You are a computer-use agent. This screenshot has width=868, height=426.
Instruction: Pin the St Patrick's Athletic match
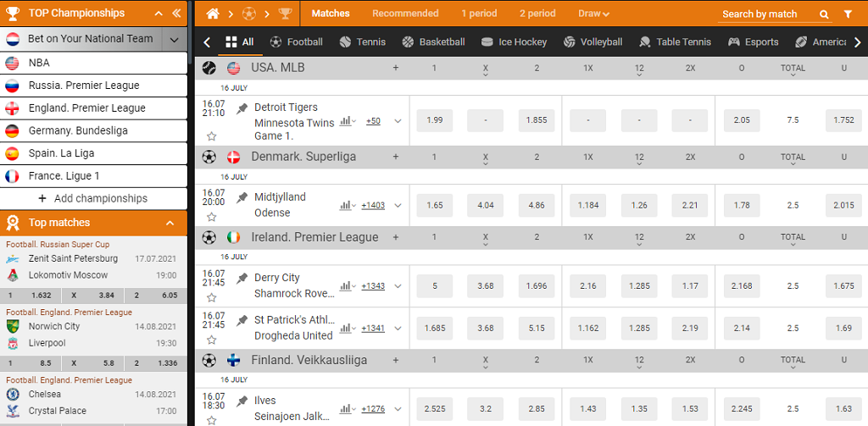(x=242, y=320)
